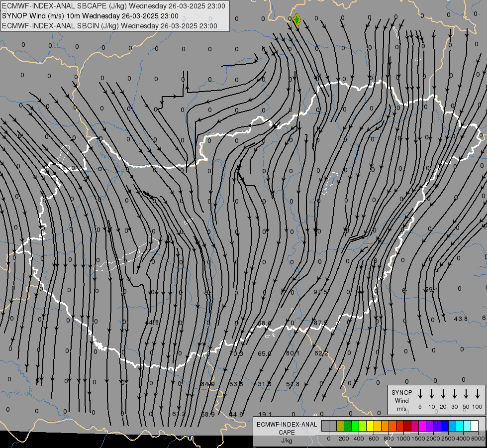Click the 50 m/s wind arrow in legend
487x448 pixels.
point(466,394)
